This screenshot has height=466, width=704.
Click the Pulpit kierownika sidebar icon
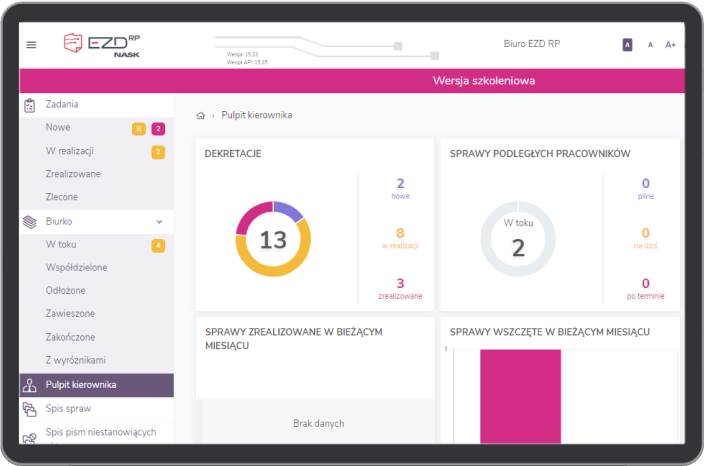coord(29,385)
